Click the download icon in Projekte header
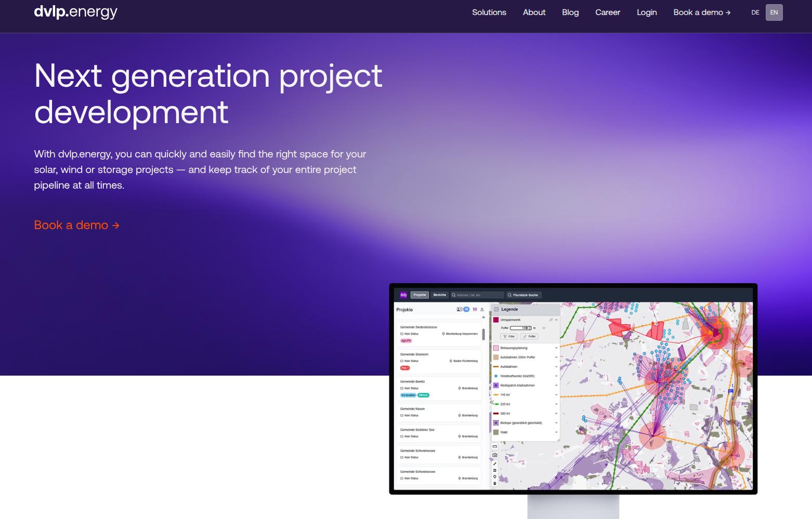This screenshot has height=519, width=812. point(482,309)
